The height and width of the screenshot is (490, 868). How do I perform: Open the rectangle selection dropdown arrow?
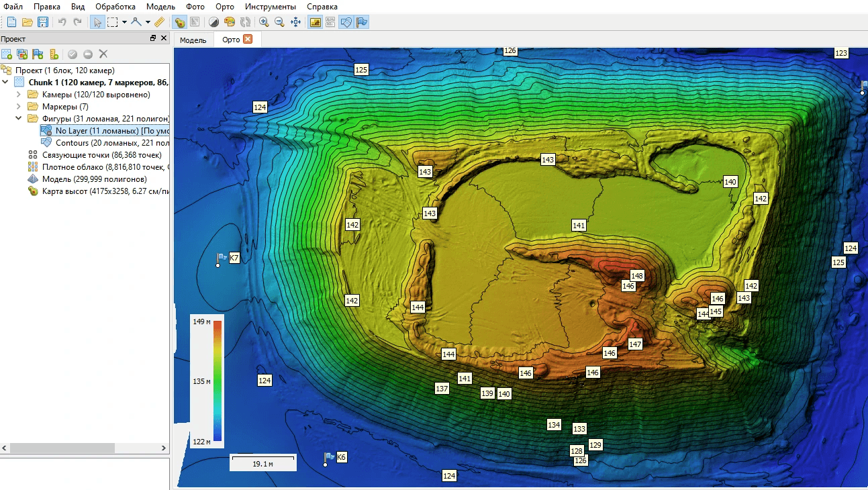(124, 22)
